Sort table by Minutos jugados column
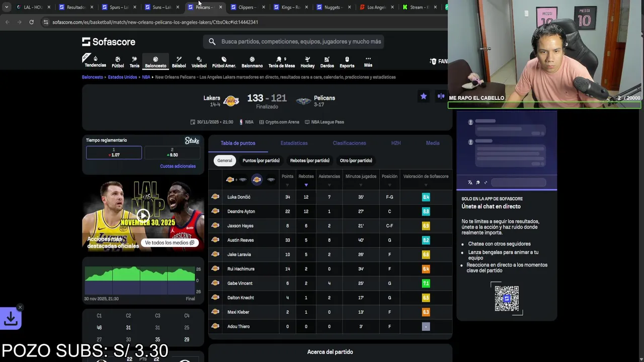 (x=361, y=179)
